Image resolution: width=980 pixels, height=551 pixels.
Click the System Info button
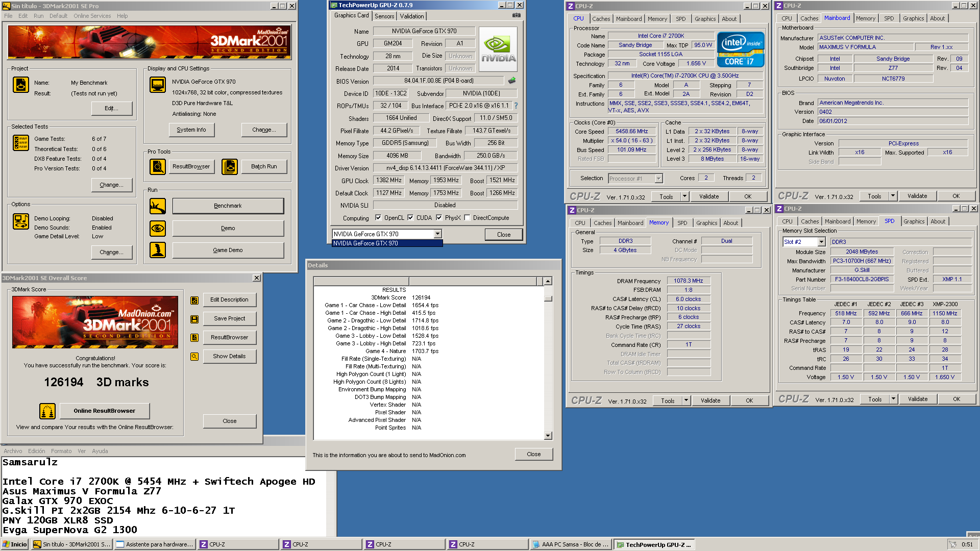point(191,130)
